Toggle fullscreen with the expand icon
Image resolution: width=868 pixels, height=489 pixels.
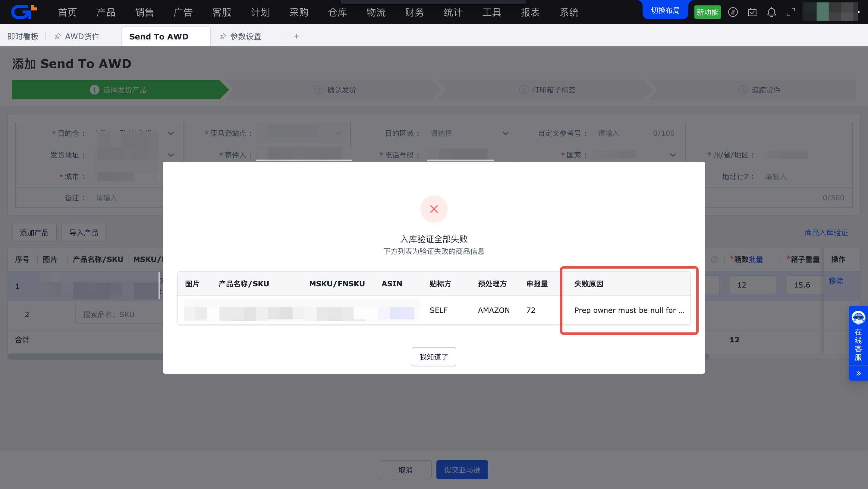coord(791,12)
